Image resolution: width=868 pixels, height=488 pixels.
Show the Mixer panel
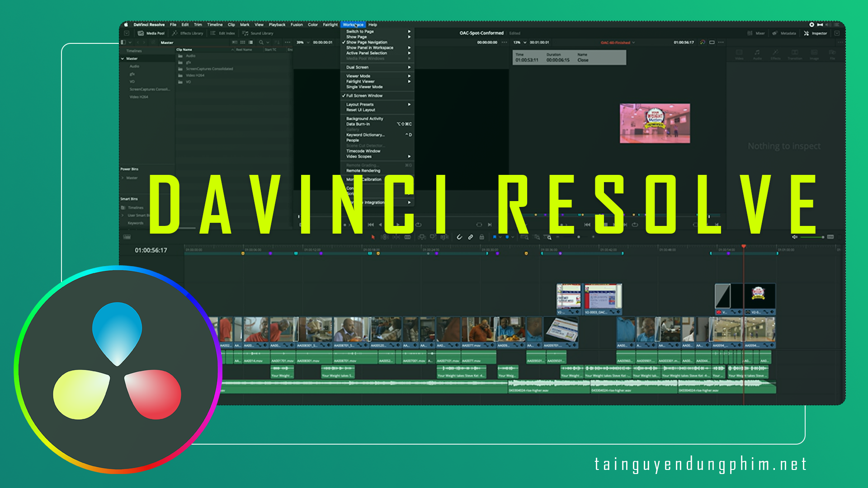coord(756,33)
